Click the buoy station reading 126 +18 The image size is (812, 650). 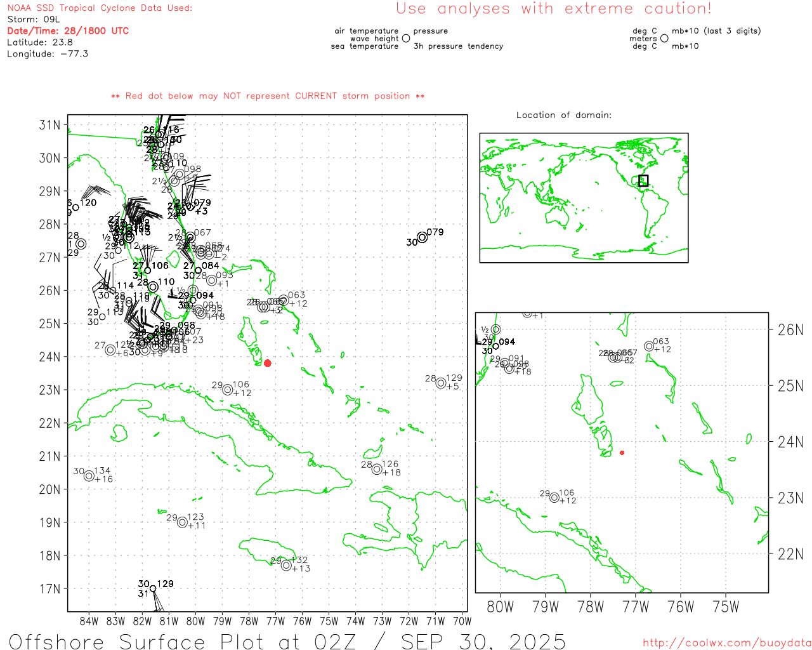tap(377, 469)
